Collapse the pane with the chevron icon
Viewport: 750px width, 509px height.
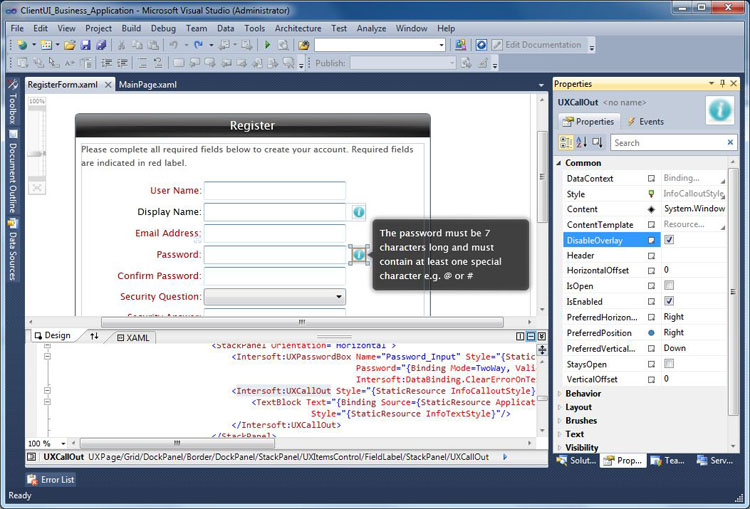coord(541,336)
